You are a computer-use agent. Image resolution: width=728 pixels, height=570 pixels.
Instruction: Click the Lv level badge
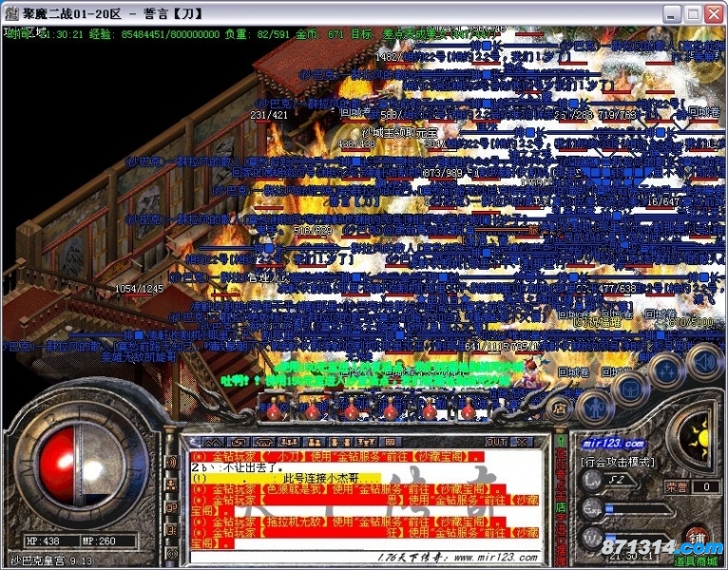tap(592, 480)
